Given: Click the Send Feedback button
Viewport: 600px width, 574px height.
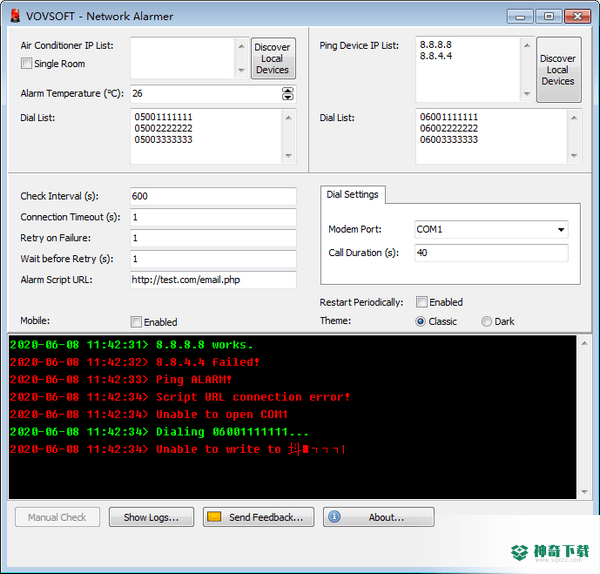Looking at the screenshot, I should 258,517.
